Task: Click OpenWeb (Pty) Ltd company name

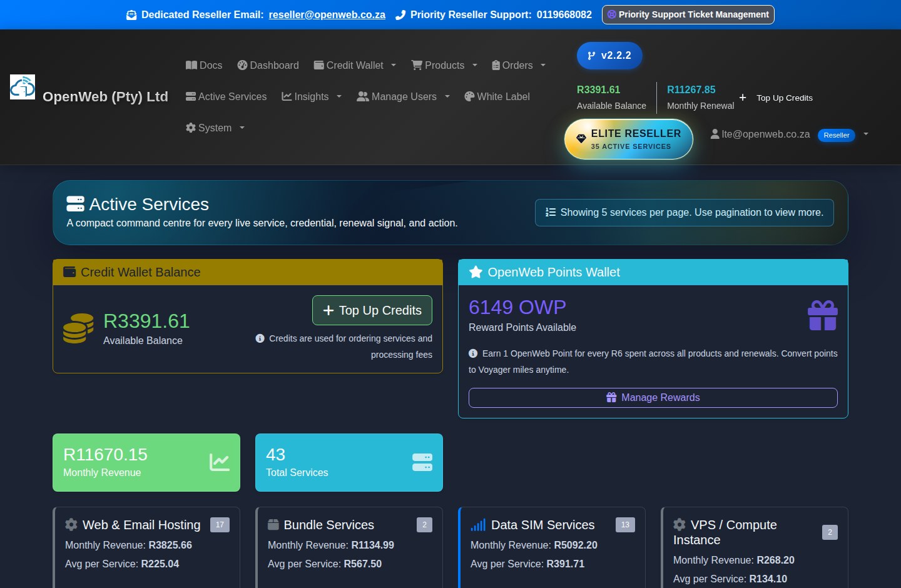Action: click(105, 96)
